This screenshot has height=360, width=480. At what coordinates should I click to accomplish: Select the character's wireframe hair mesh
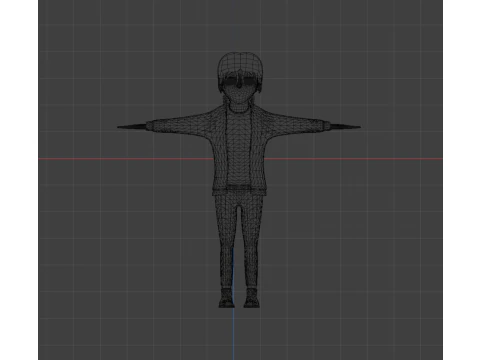[241, 67]
